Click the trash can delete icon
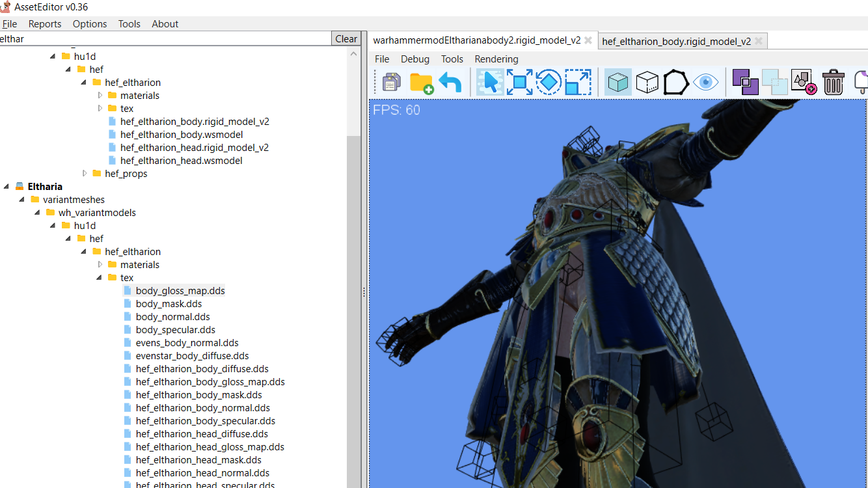The height and width of the screenshot is (488, 868). (834, 83)
